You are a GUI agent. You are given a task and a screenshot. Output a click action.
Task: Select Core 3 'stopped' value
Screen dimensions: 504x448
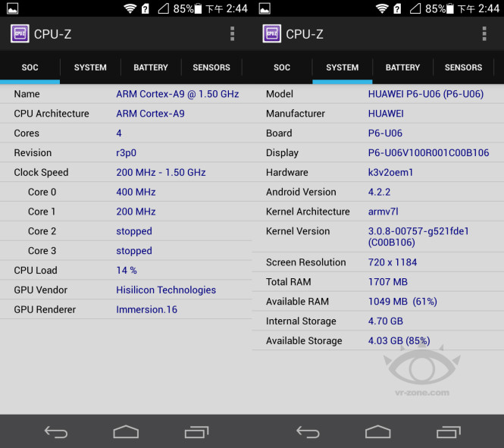click(134, 252)
